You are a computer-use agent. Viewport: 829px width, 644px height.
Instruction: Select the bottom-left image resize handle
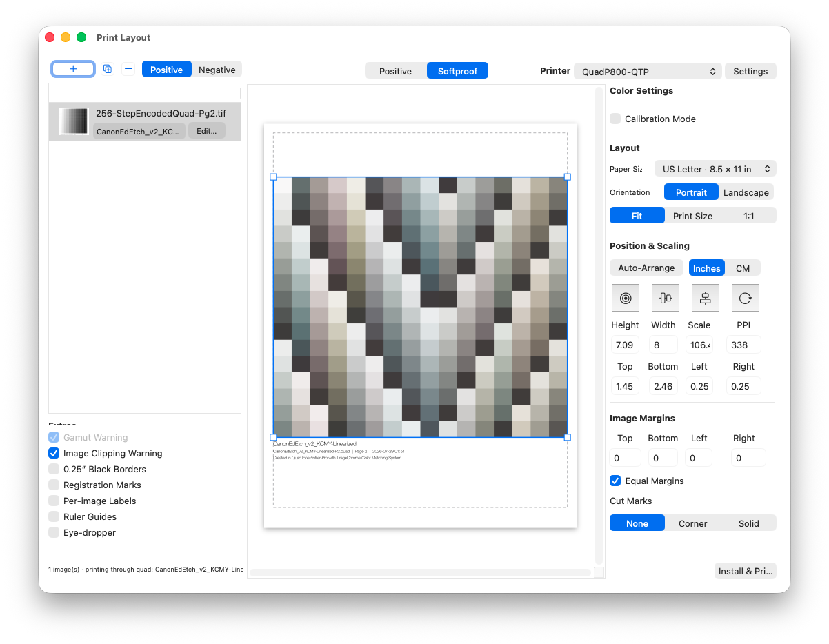click(x=273, y=437)
